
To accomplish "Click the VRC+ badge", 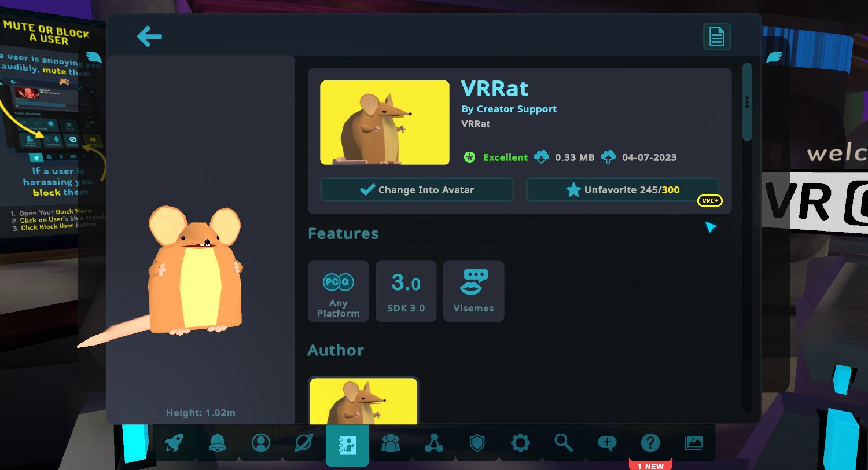I will pos(710,201).
